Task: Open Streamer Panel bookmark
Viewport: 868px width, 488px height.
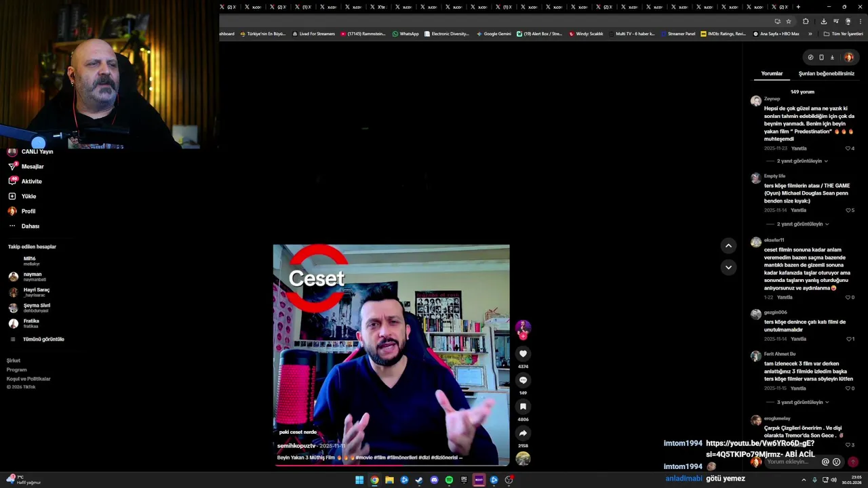Action: tap(677, 34)
